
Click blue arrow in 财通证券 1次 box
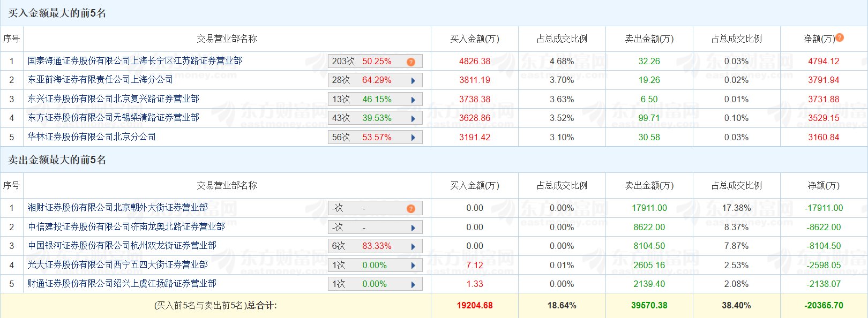click(413, 285)
